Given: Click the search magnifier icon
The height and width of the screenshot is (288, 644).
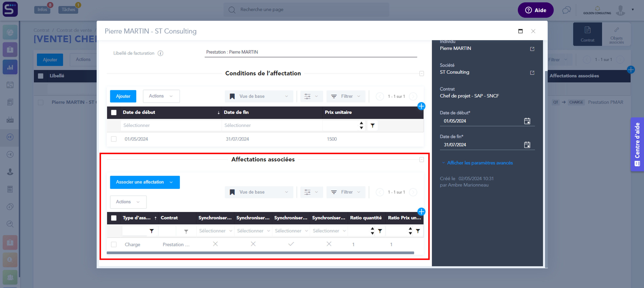Looking at the screenshot, I should pyautogui.click(x=232, y=10).
